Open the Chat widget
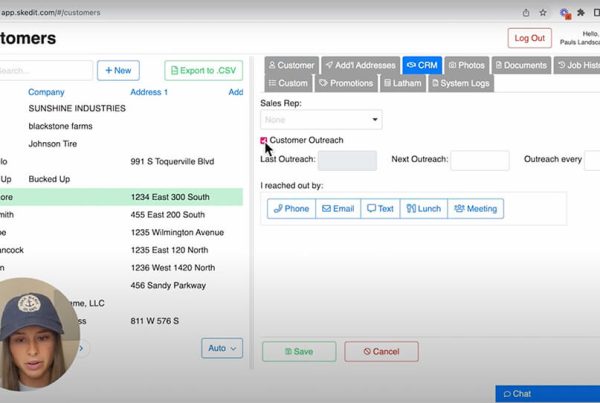Screen dimensions: 600x403 click(547, 394)
